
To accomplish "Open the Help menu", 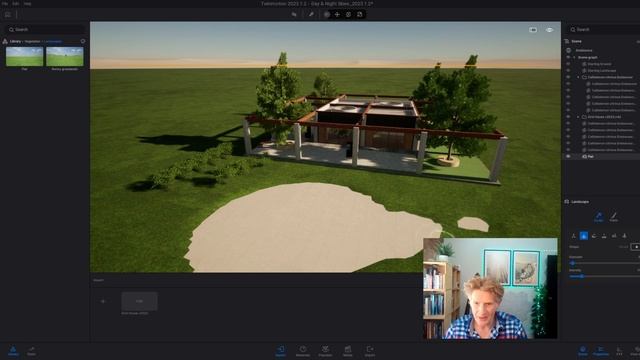I will click(27, 3).
